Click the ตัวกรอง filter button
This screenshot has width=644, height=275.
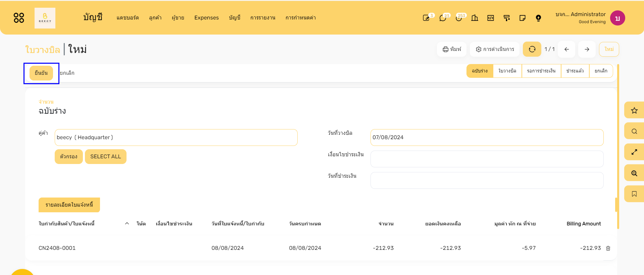69,157
